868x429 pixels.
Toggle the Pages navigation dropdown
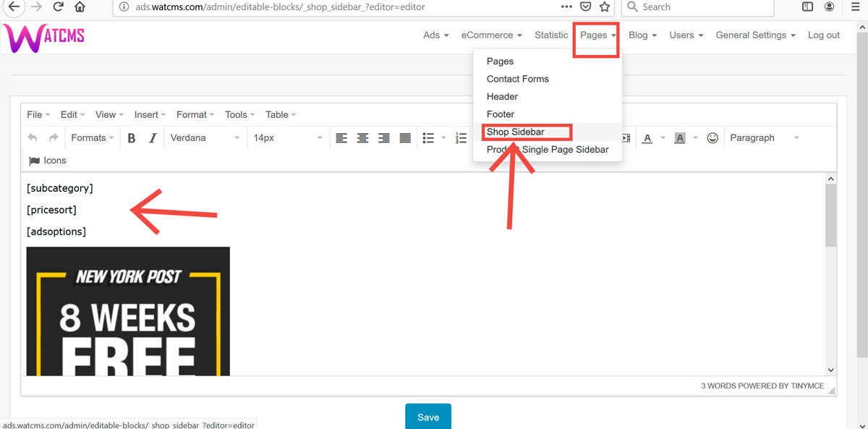click(x=597, y=35)
